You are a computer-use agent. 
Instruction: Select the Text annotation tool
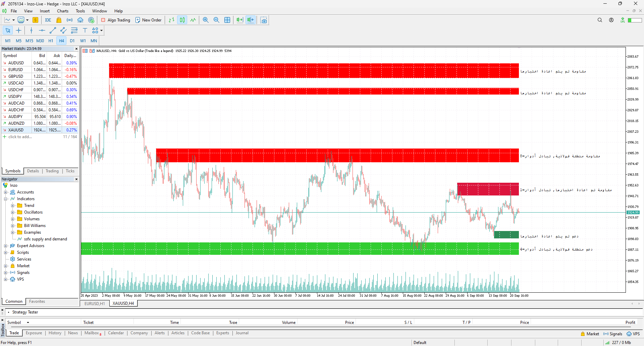pyautogui.click(x=85, y=30)
